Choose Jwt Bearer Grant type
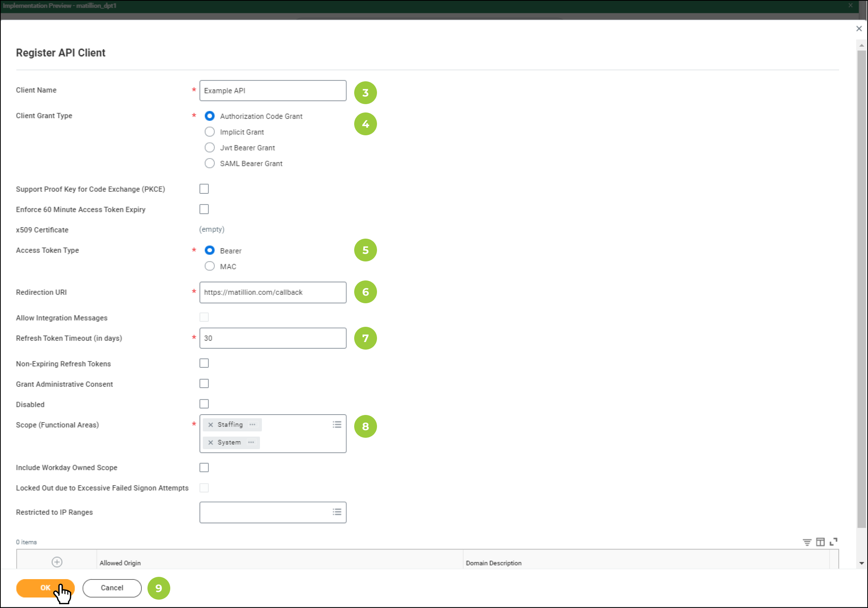 (209, 147)
